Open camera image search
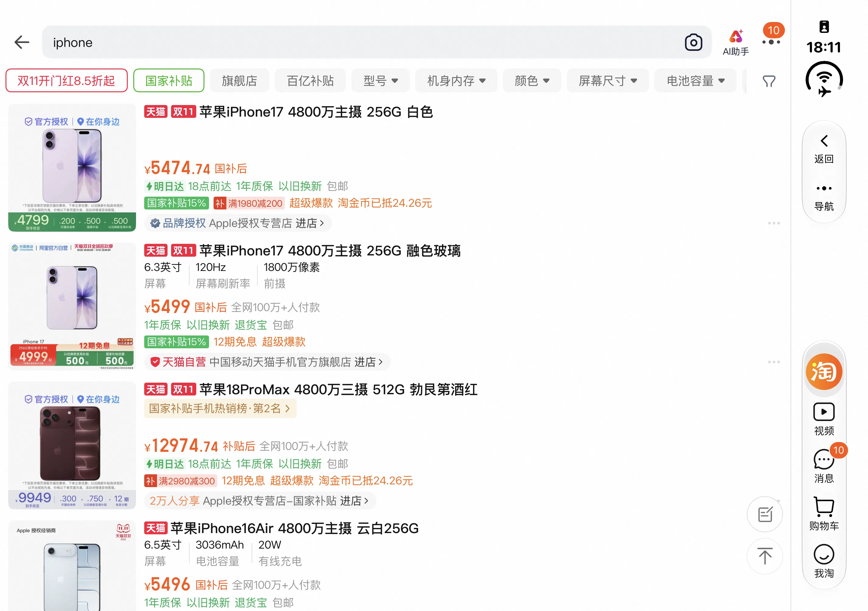The image size is (868, 611). coord(693,42)
